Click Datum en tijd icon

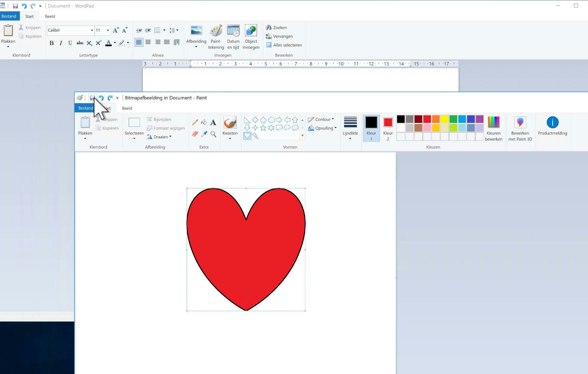(233, 31)
